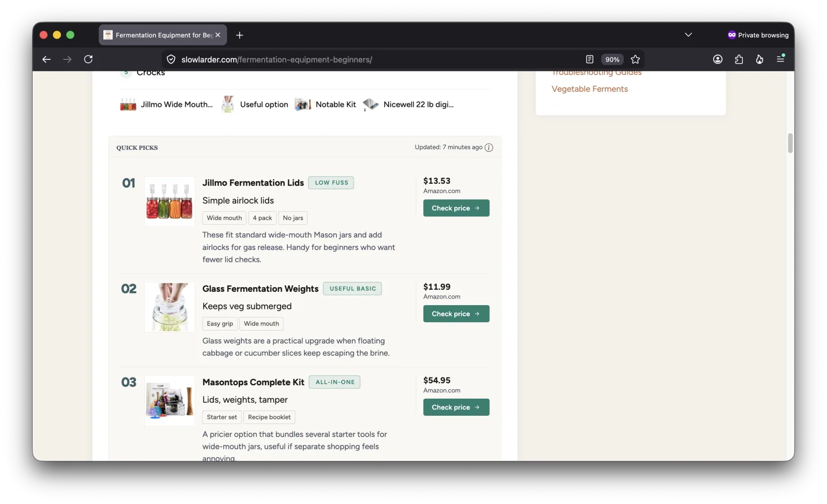Open the Useful option product link
Viewport: 827px width, 504px height.
pyautogui.click(x=264, y=104)
